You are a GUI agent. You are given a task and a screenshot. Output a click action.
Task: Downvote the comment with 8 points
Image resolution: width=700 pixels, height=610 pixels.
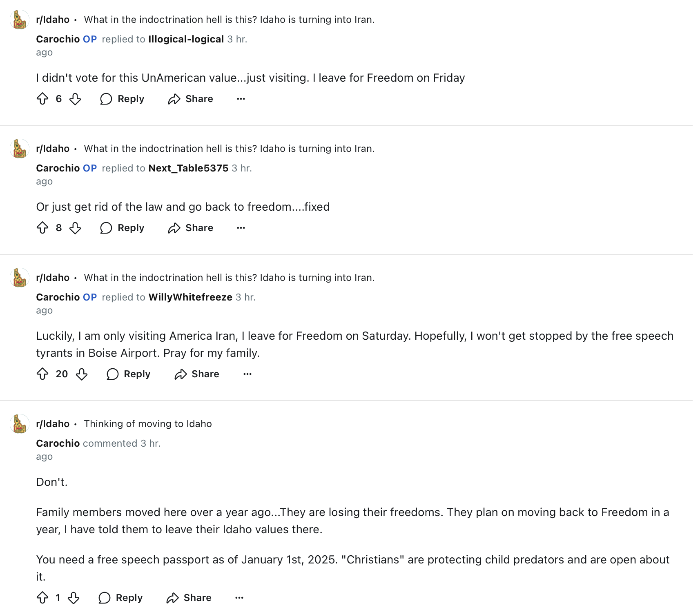(x=75, y=228)
